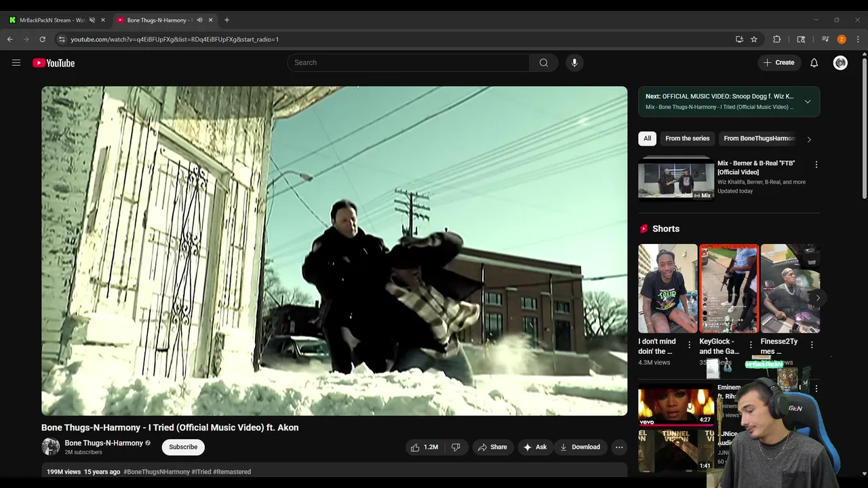Open a new browser tab
Viewport: 868px width, 488px height.
point(226,20)
